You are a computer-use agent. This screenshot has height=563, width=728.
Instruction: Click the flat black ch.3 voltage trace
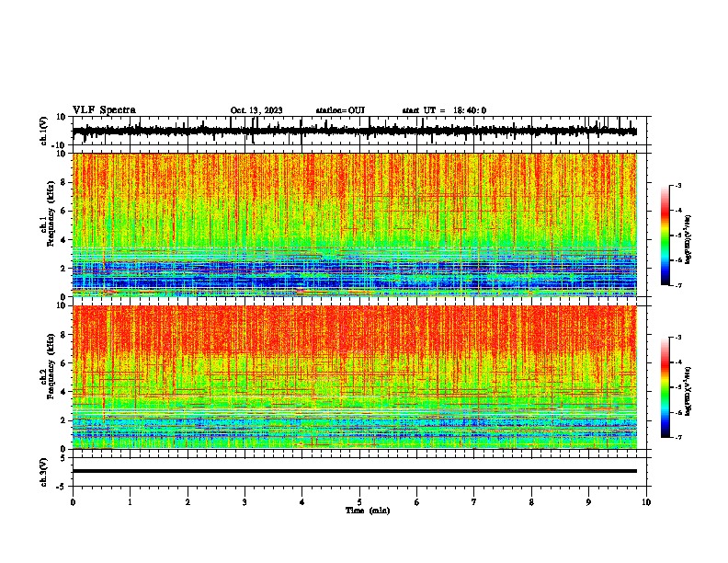[x=355, y=471]
